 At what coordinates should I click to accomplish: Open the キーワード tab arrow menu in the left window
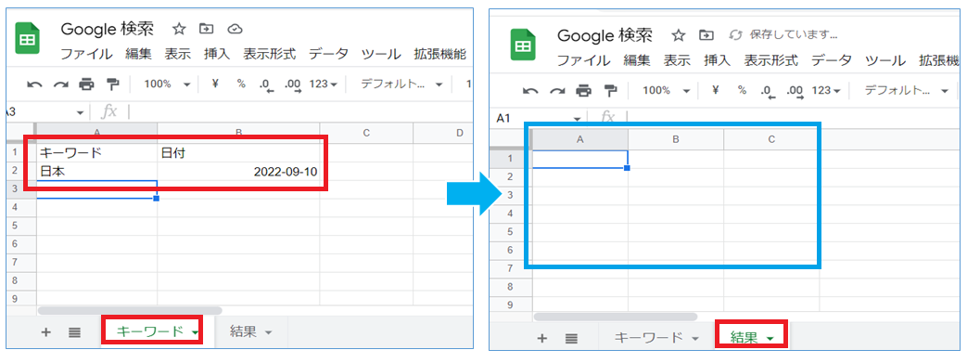196,333
